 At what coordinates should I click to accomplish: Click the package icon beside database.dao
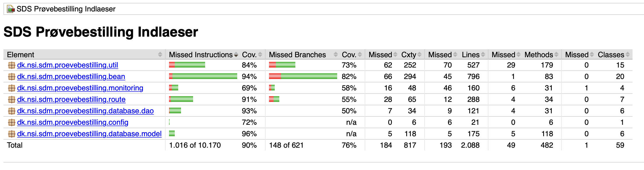click(x=11, y=111)
